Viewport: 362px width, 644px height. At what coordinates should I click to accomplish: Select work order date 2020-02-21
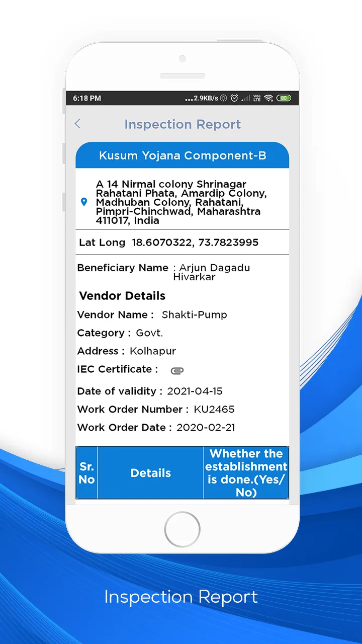click(x=206, y=428)
